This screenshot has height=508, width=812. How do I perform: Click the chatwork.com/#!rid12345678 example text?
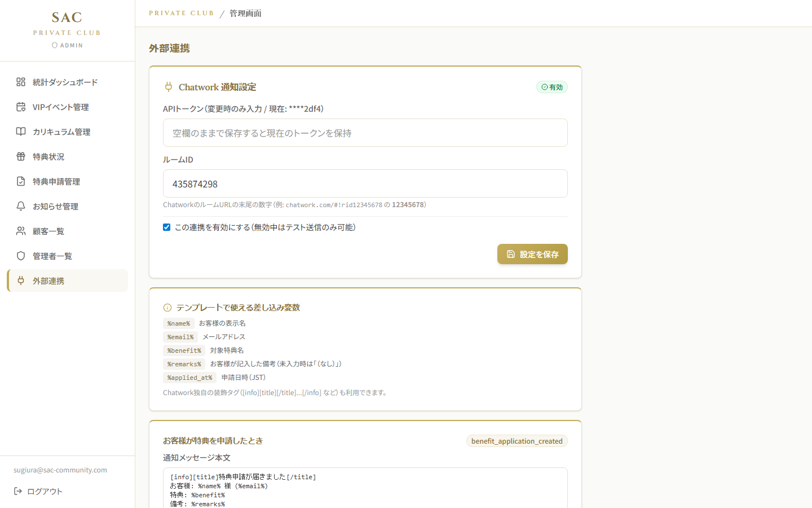point(334,205)
